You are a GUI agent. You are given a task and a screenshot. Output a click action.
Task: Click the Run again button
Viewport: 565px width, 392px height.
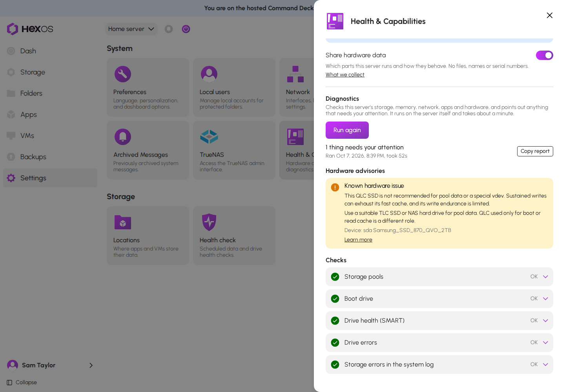[x=347, y=130]
